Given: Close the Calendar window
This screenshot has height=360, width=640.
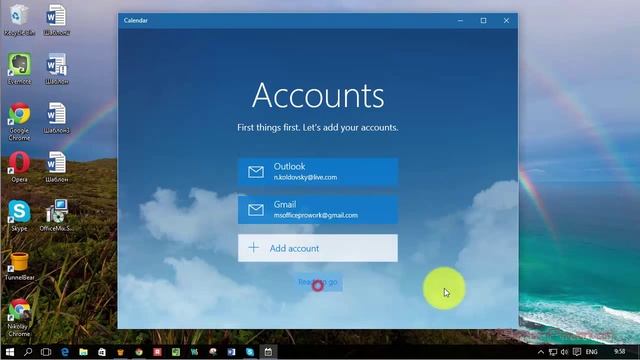Looking at the screenshot, I should click(x=506, y=20).
